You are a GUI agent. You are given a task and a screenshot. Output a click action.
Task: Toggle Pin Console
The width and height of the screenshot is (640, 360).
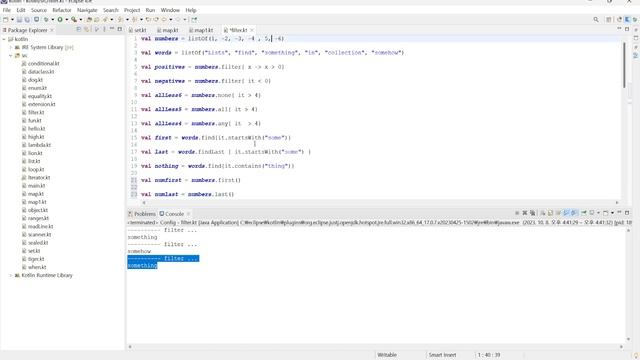(584, 213)
